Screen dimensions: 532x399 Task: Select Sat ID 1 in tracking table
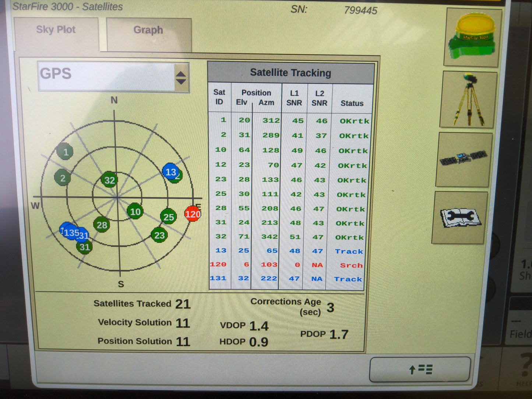click(223, 120)
